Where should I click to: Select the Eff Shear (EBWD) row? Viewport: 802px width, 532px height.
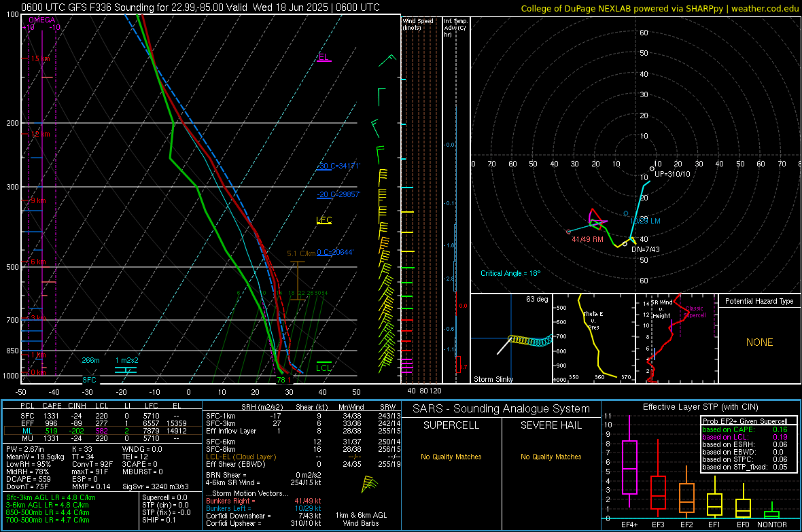[x=303, y=465]
